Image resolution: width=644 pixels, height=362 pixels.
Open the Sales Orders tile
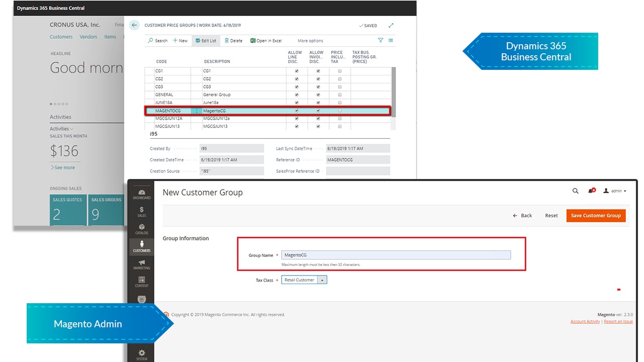106,210
